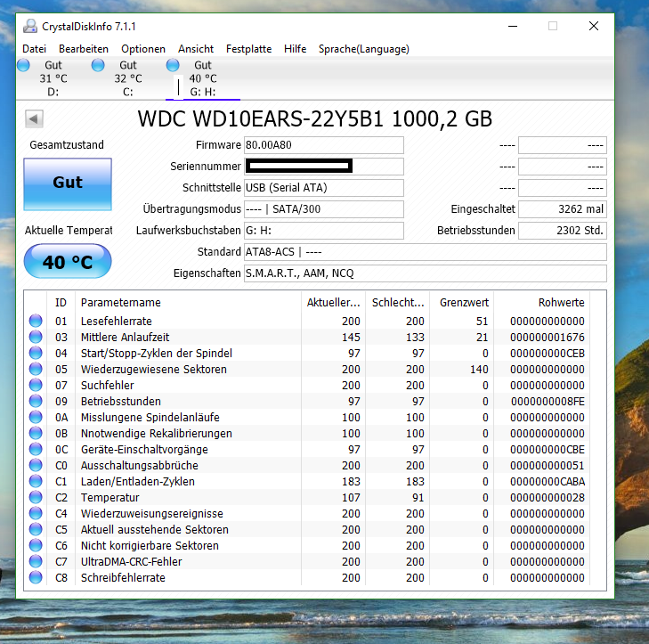Click the 40 °C temperature button
The image size is (649, 644).
point(68,261)
